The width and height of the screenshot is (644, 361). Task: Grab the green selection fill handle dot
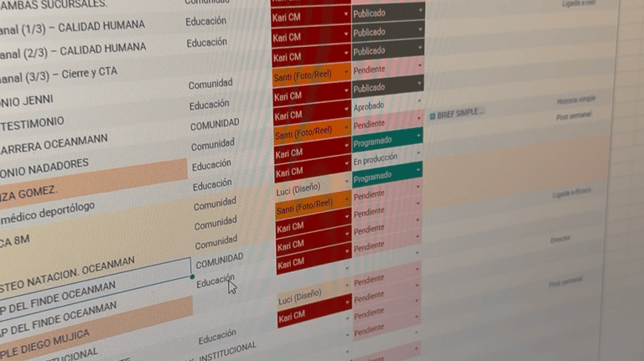pyautogui.click(x=192, y=277)
